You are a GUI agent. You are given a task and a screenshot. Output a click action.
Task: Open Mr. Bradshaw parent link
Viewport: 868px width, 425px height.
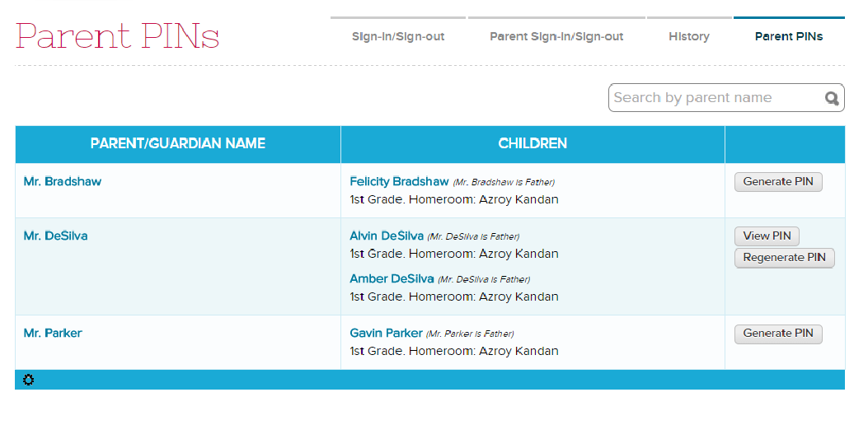click(63, 181)
